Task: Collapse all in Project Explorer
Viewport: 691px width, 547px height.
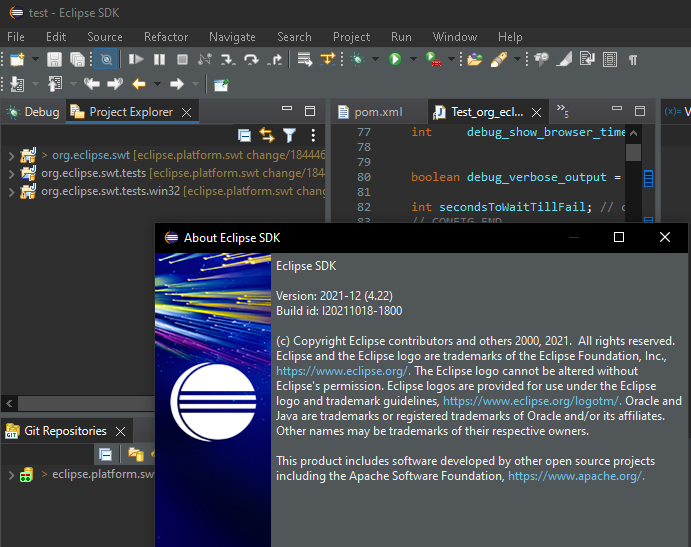Action: [x=244, y=135]
